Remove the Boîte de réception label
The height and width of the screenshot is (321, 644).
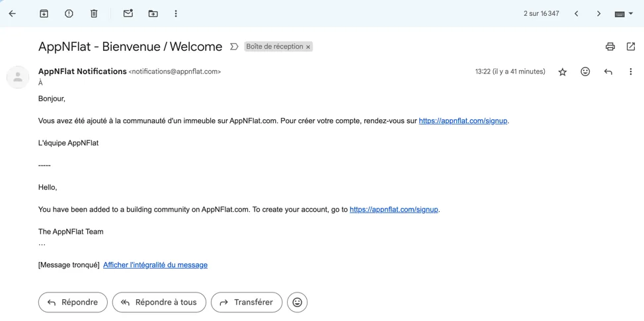[x=308, y=47]
